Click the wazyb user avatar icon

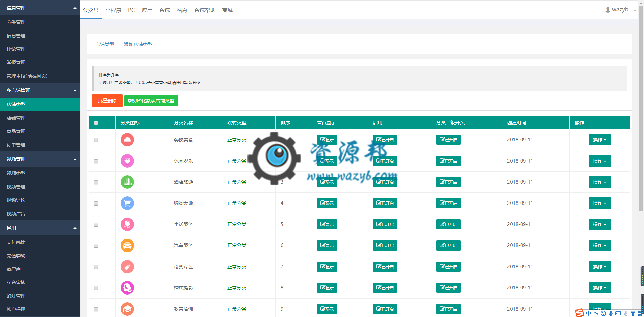coord(608,10)
